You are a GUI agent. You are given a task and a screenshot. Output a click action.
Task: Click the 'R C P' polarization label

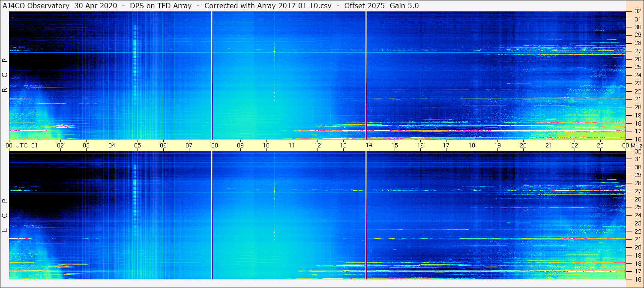pos(5,75)
